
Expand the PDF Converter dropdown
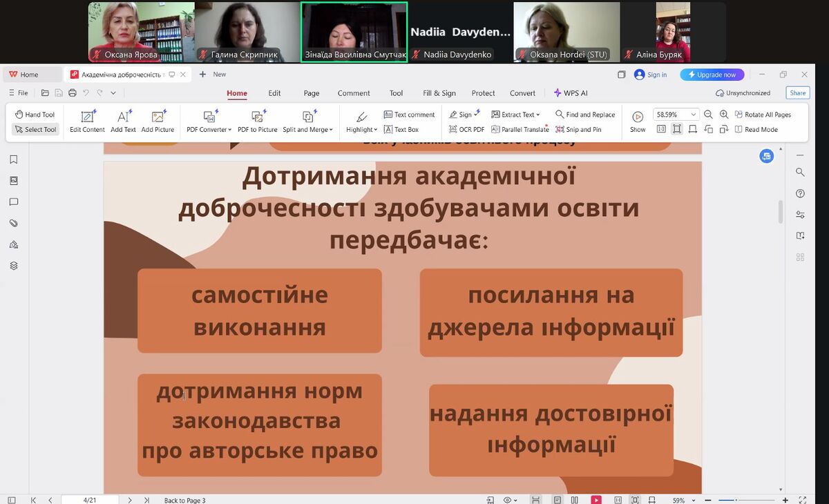point(229,130)
